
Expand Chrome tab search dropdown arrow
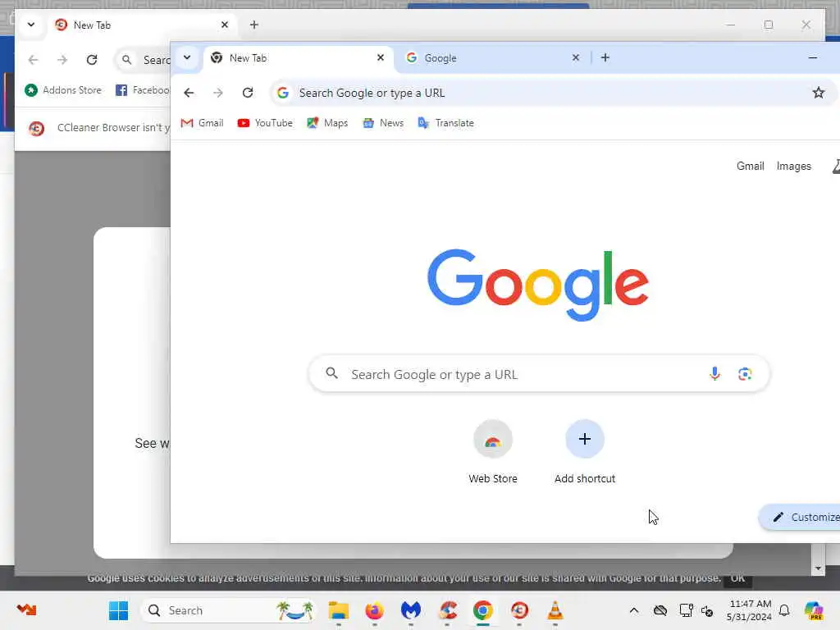click(x=187, y=57)
